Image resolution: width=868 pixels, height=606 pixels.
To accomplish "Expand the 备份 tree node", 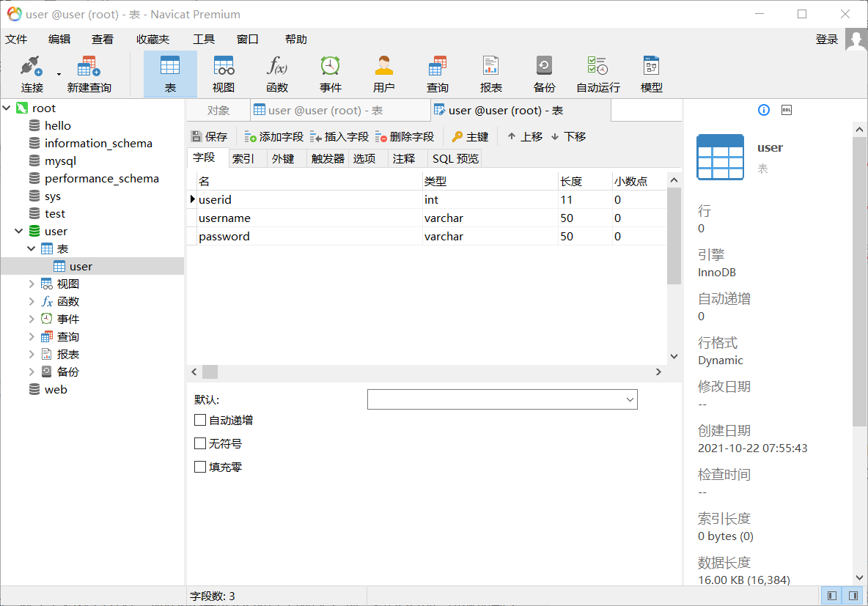I will 32,372.
